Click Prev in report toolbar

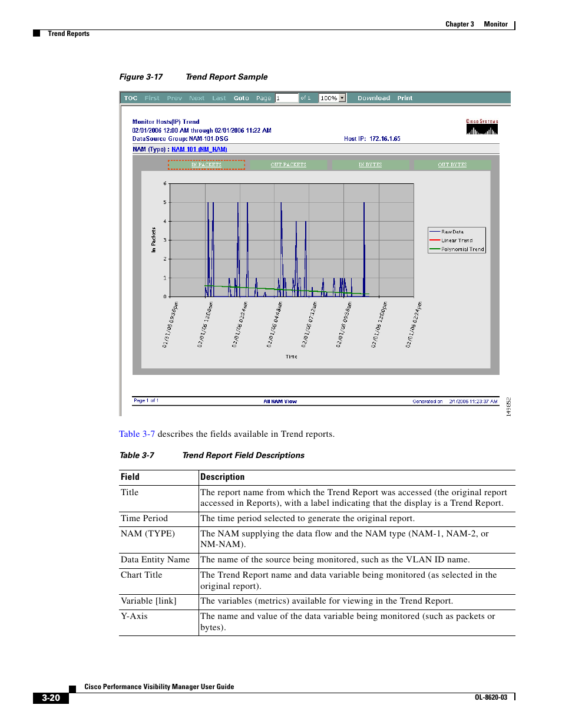point(174,98)
